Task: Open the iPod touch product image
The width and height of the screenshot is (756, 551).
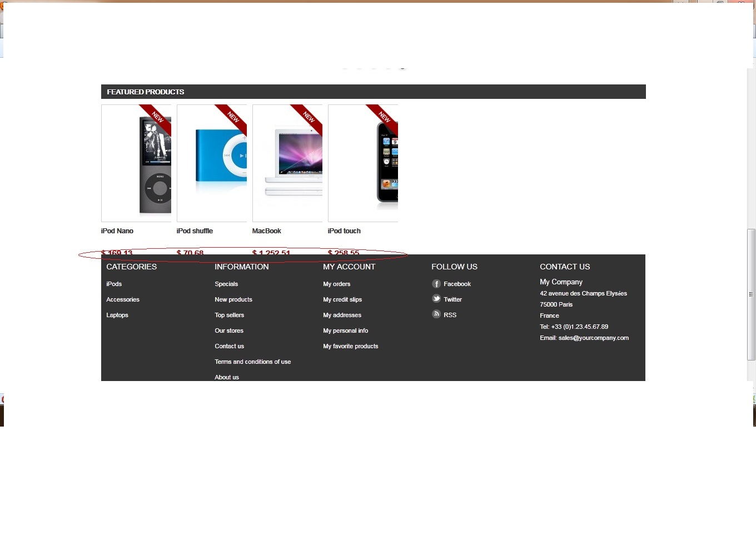Action: click(363, 163)
